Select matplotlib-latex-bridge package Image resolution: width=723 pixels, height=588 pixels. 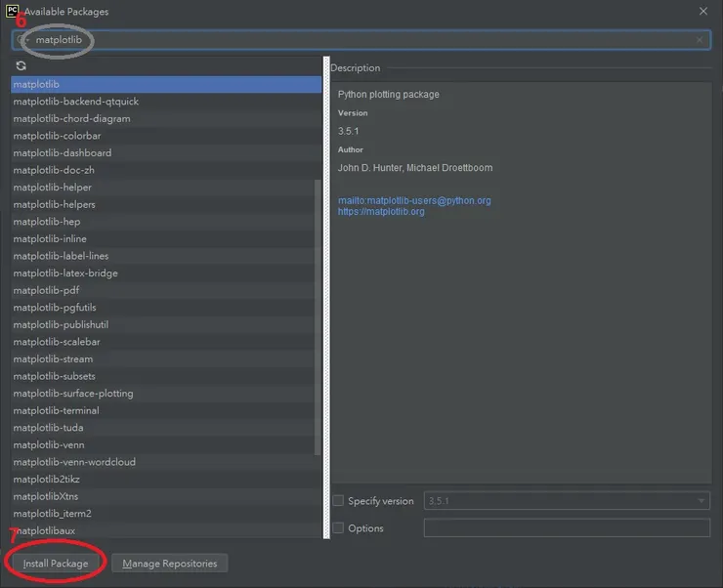click(x=166, y=273)
